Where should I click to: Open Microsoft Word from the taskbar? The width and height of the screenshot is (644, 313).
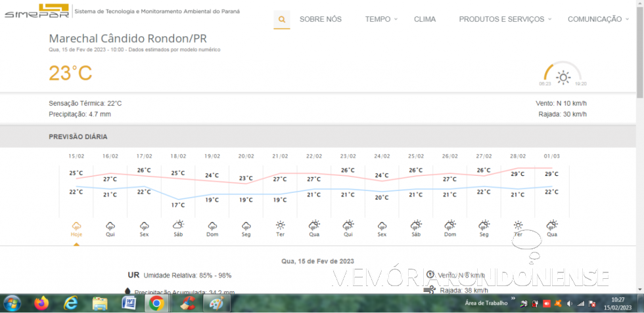129,303
